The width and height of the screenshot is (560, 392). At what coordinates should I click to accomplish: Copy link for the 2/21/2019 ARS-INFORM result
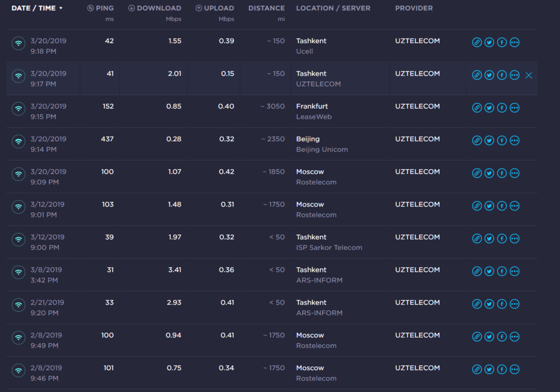point(477,304)
